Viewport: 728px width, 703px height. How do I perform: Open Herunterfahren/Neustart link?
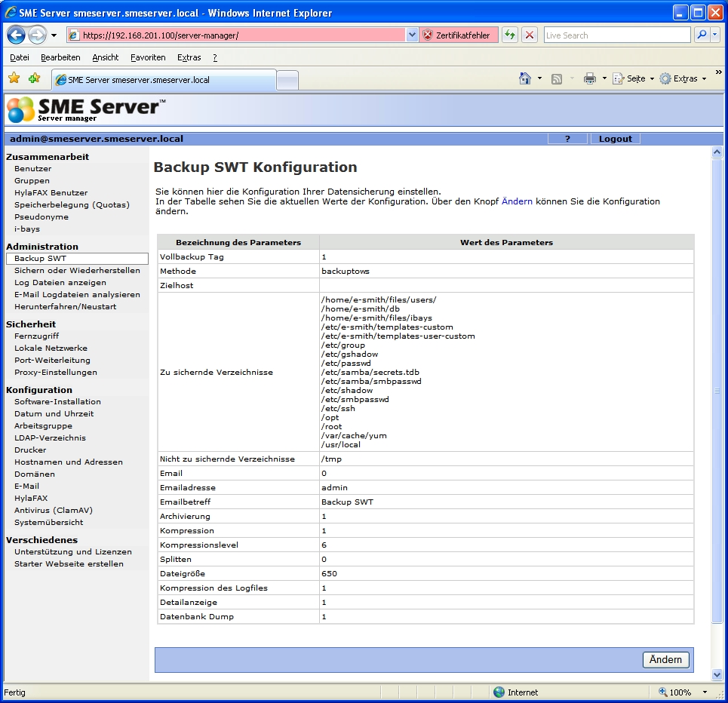tap(66, 306)
